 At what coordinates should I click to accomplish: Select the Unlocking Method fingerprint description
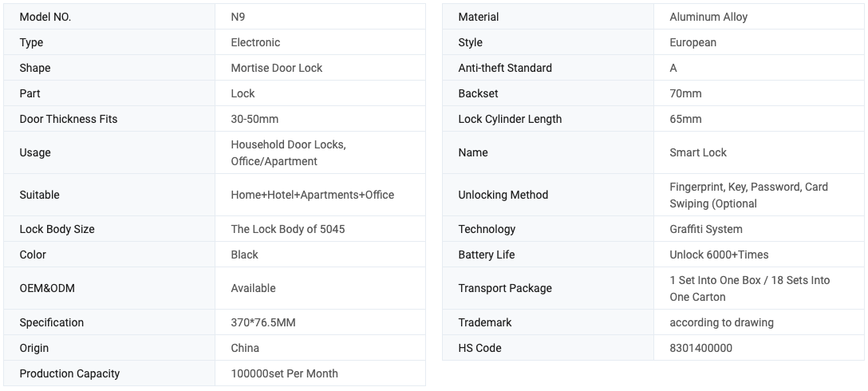(x=749, y=195)
